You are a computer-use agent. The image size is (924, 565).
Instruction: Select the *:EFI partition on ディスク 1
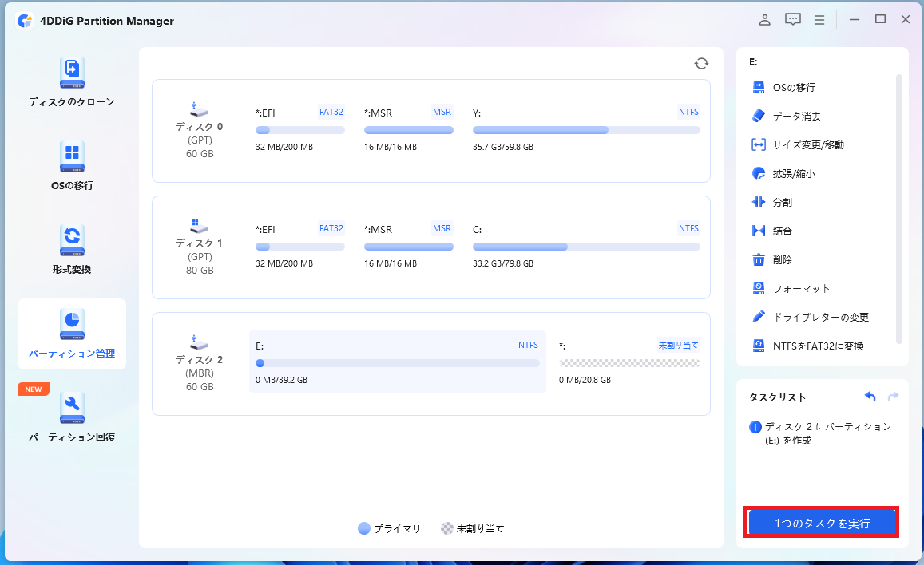(x=300, y=246)
